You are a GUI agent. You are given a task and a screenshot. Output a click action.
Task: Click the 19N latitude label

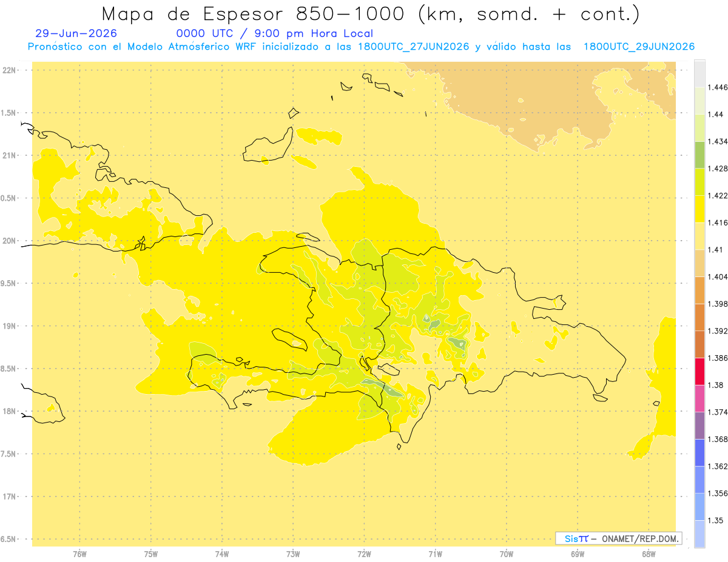(10, 326)
